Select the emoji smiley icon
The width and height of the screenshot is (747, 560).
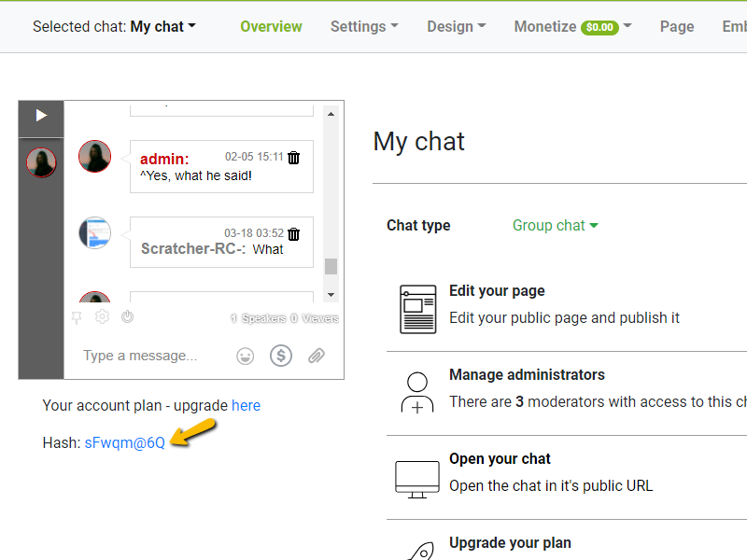coord(245,356)
